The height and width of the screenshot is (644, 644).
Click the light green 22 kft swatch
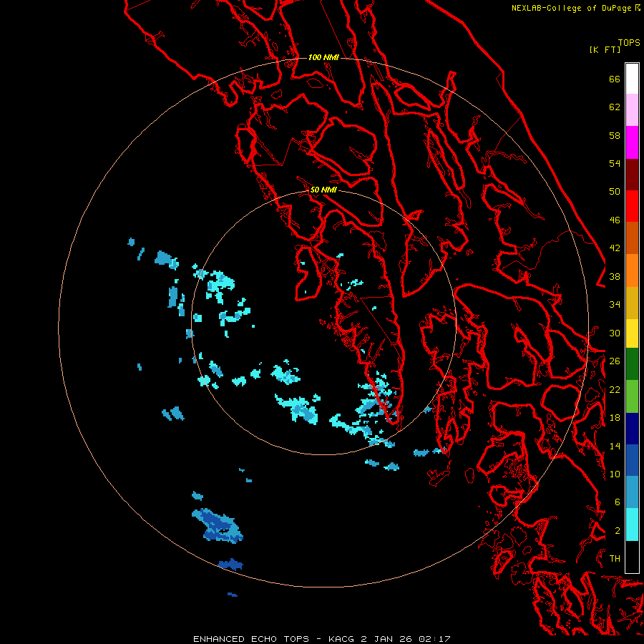coord(632,396)
